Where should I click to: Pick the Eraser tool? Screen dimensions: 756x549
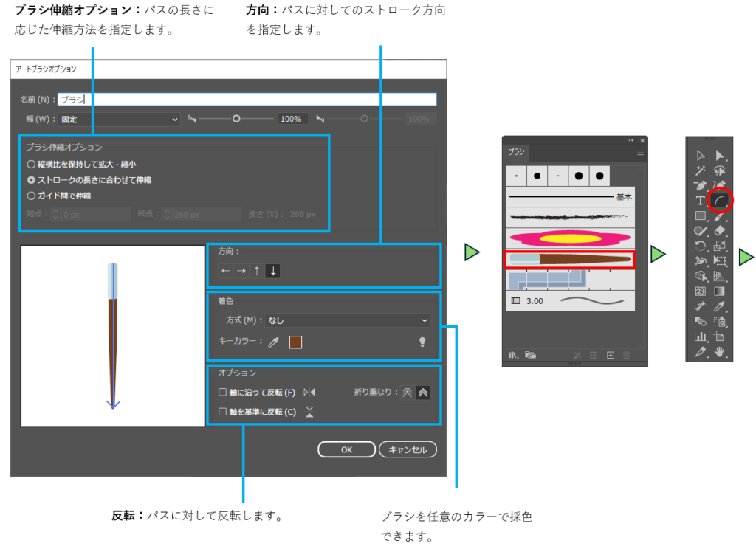(x=720, y=231)
